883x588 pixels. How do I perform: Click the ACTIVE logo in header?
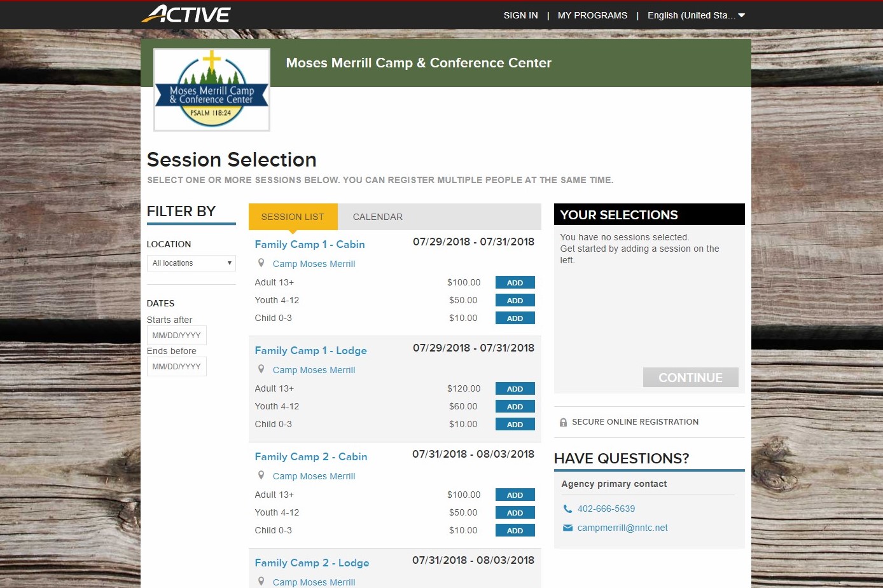186,14
